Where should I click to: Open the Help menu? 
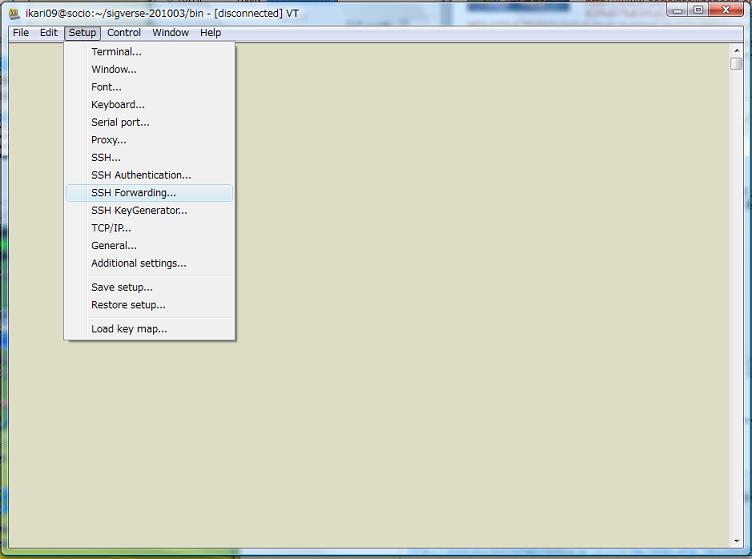(210, 33)
